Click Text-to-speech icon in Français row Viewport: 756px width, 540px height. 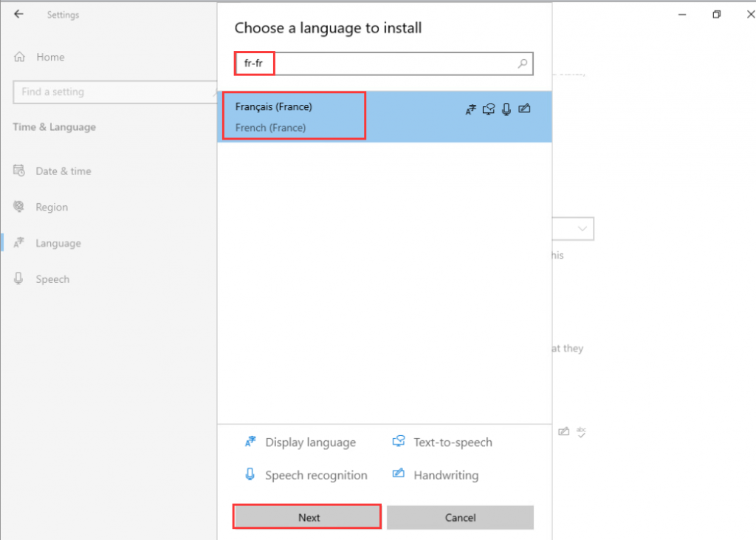click(x=489, y=109)
